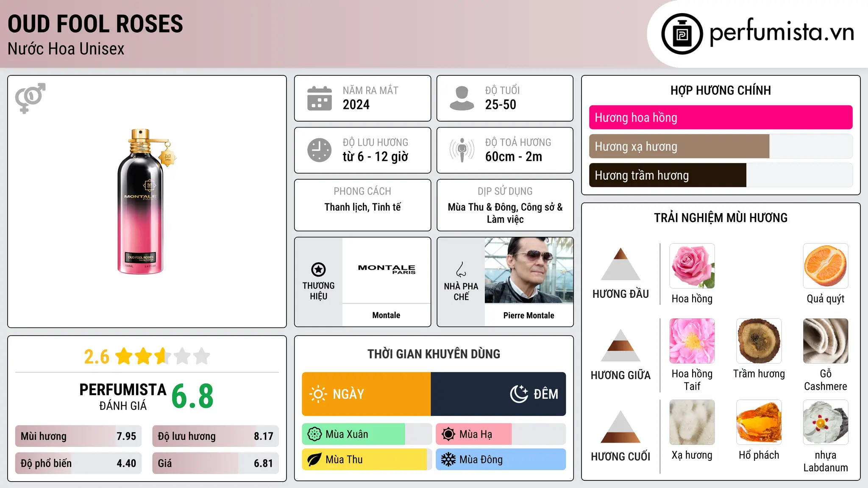Screen dimensions: 868x488
Task: Select the Xạ hương note image
Action: 692,422
